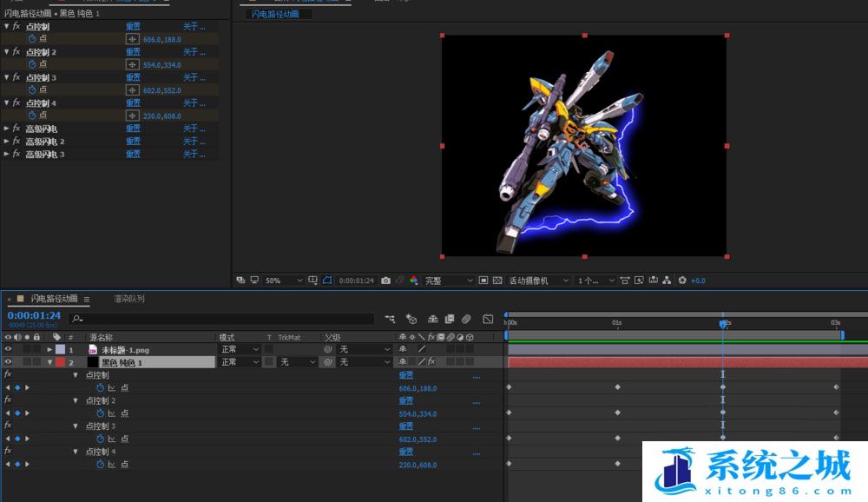868x502 pixels.
Task: Click the hide shy layers button
Action: click(433, 319)
